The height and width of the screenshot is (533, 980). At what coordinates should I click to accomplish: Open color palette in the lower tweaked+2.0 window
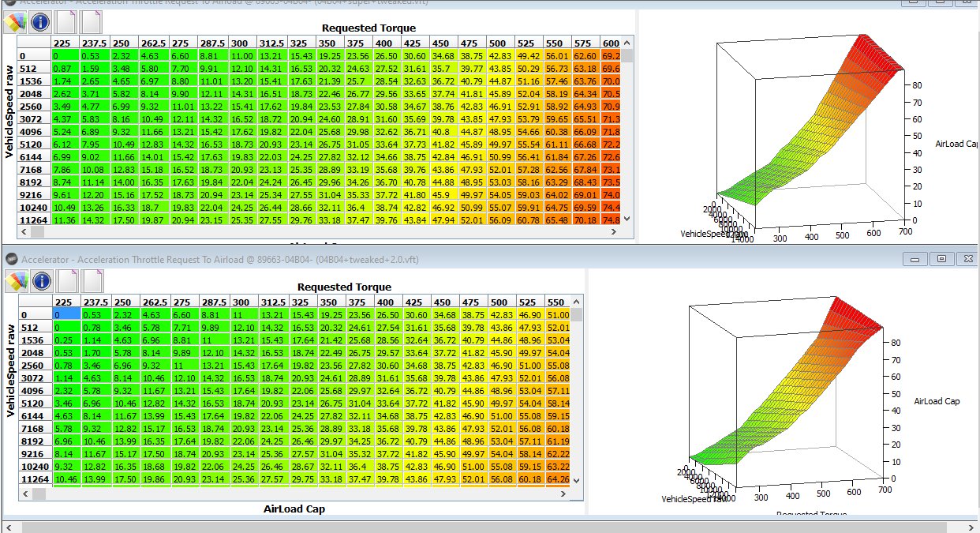pos(16,280)
